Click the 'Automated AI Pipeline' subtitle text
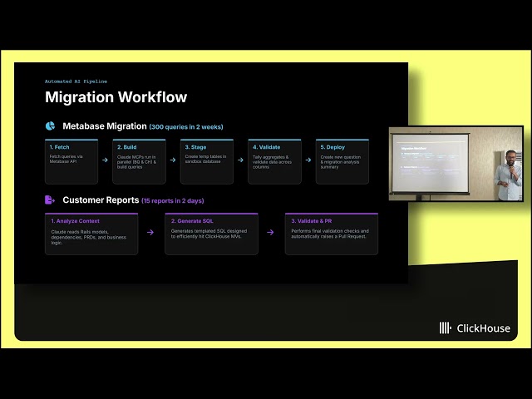This screenshot has width=532, height=399. point(76,81)
